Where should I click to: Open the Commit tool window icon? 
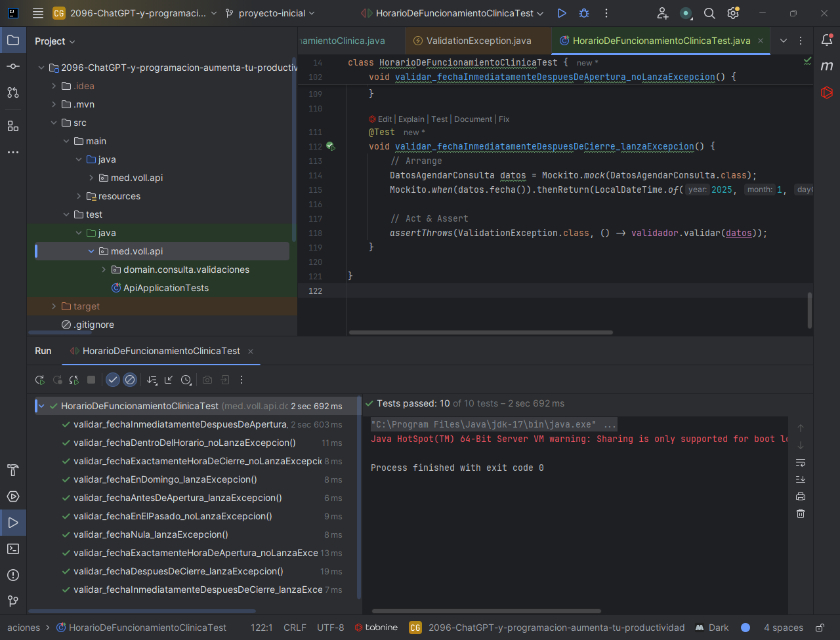click(x=13, y=66)
